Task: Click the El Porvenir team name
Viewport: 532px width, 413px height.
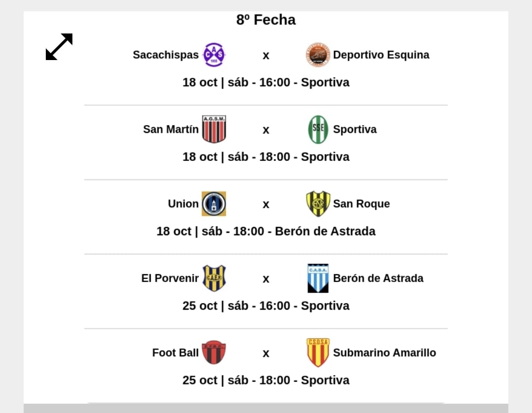Action: (170, 278)
